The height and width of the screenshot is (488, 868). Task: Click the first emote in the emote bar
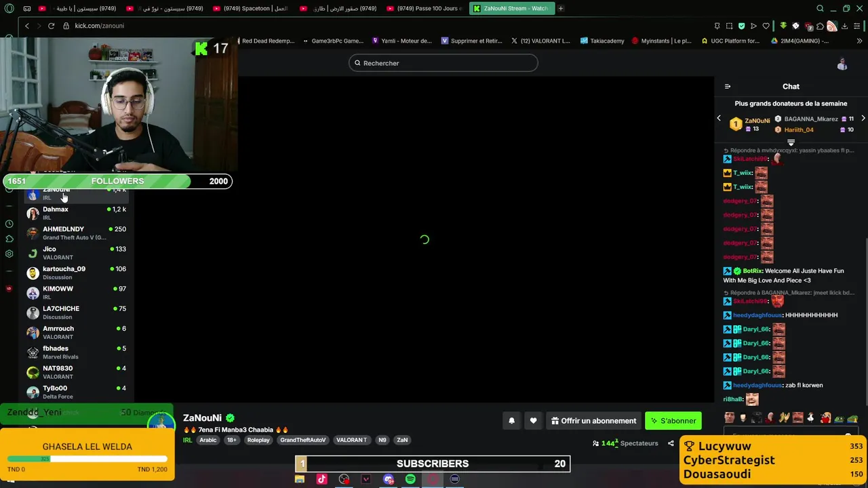click(729, 418)
